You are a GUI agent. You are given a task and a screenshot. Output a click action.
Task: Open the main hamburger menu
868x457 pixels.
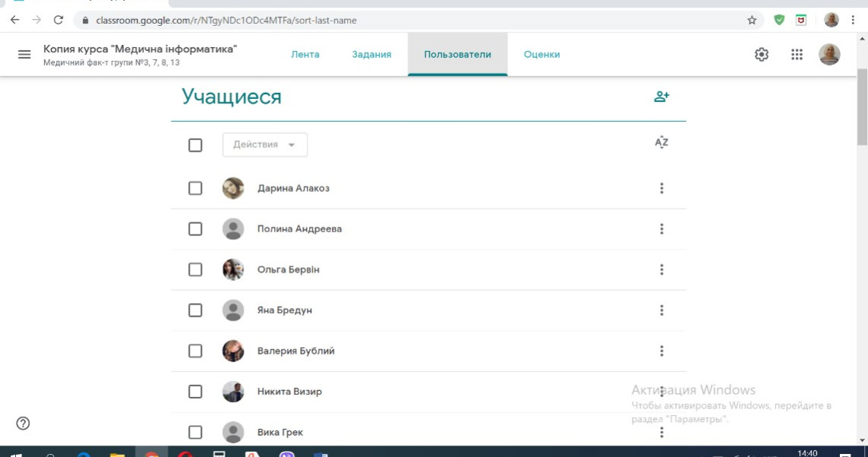pos(24,54)
